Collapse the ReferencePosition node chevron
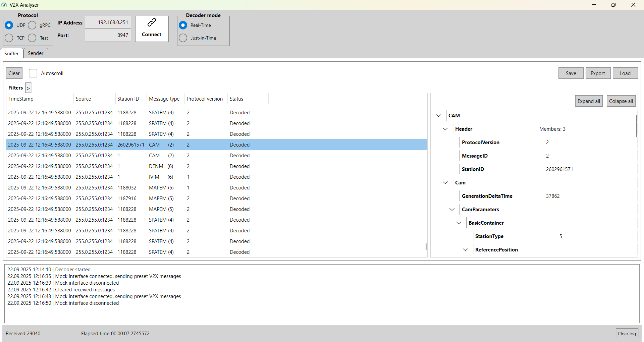 (465, 250)
